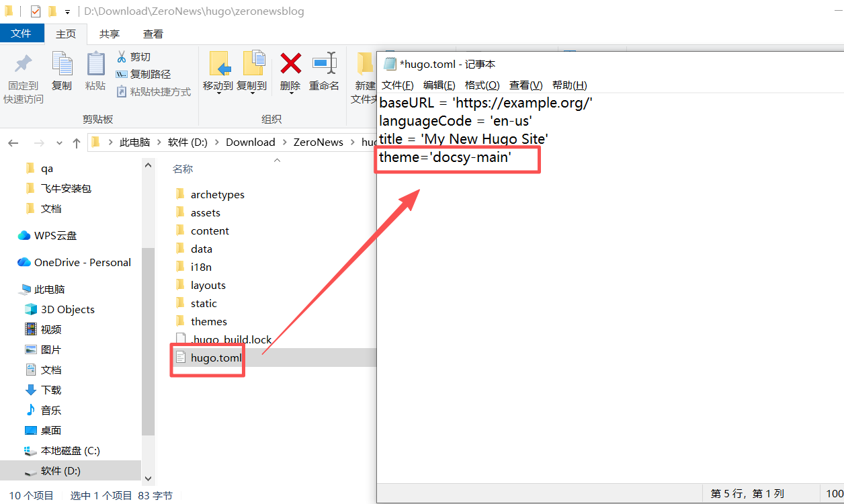Click navigation pane scrollbar down arrow
This screenshot has width=844, height=504.
pyautogui.click(x=149, y=479)
